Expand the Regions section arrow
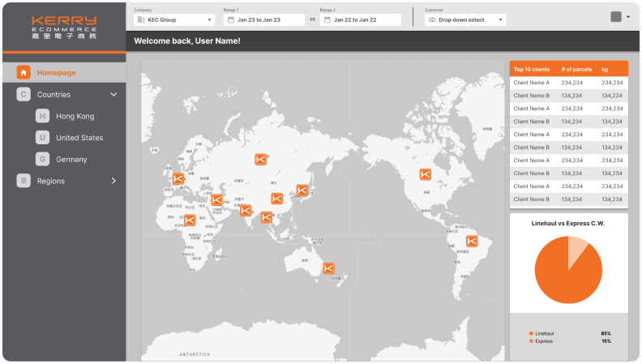 tap(113, 181)
